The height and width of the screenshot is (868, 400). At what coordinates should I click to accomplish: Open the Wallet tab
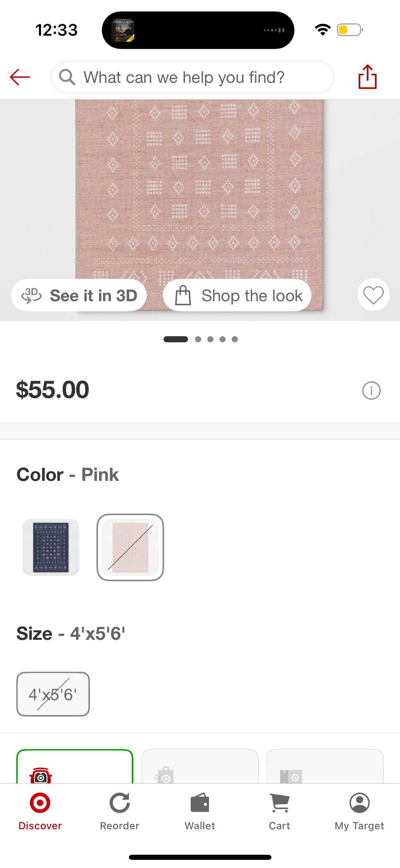(x=200, y=811)
